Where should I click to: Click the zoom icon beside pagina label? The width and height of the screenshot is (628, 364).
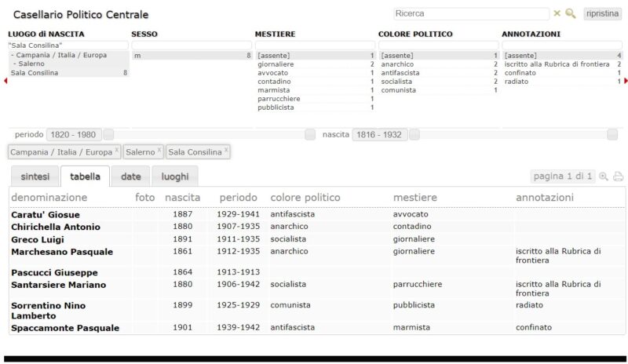click(603, 177)
